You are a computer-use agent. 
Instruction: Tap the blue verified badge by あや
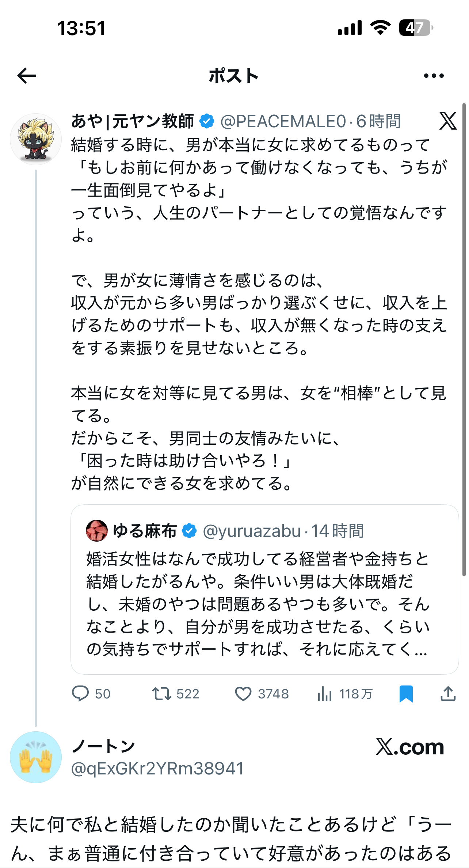click(x=207, y=121)
